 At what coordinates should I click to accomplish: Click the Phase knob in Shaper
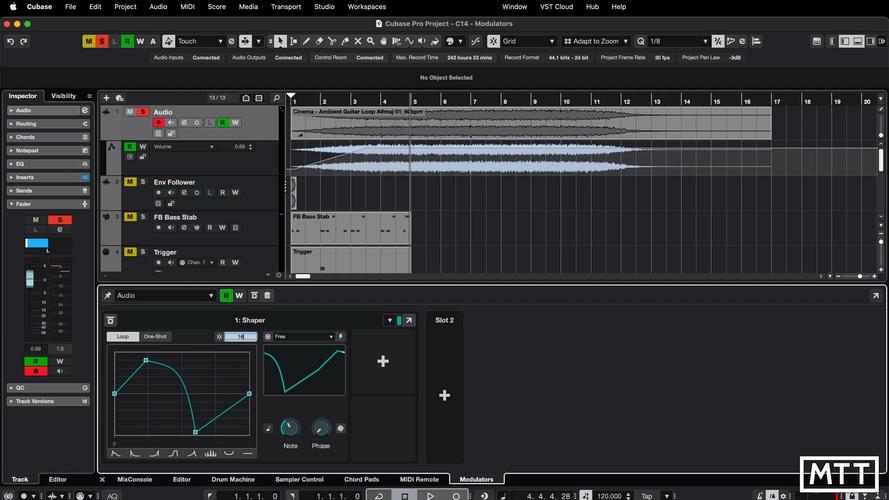point(321,428)
